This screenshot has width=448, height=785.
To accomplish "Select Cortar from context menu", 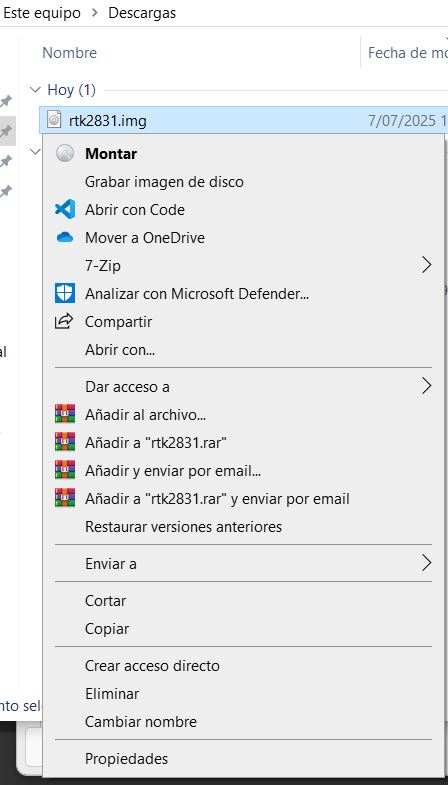I will coord(243,601).
